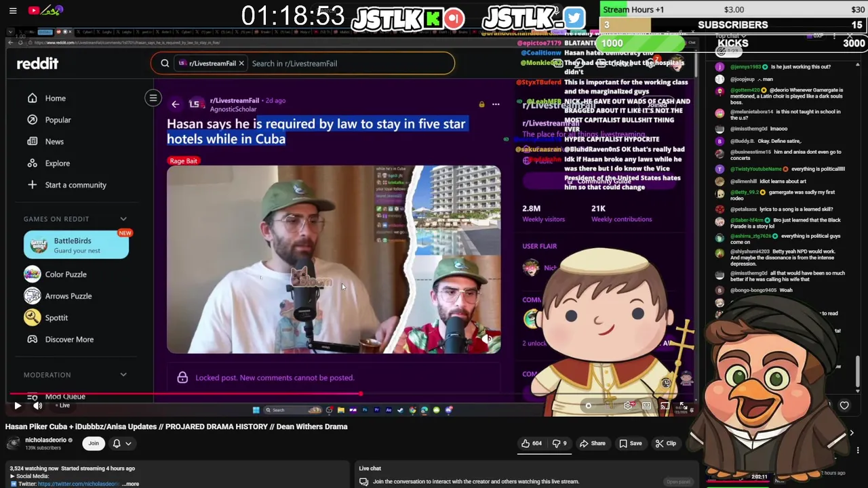Expand the description with ...more
The height and width of the screenshot is (488, 868).
coord(130,484)
